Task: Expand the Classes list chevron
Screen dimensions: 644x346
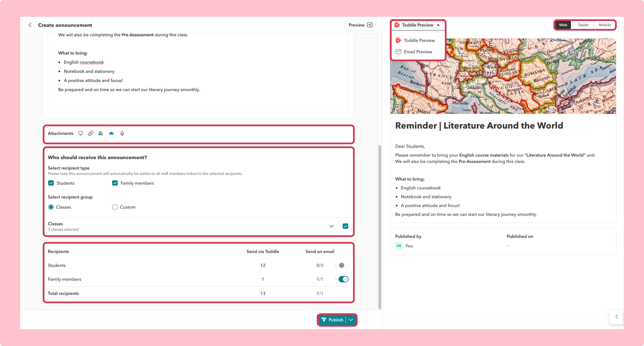Action: (332, 226)
